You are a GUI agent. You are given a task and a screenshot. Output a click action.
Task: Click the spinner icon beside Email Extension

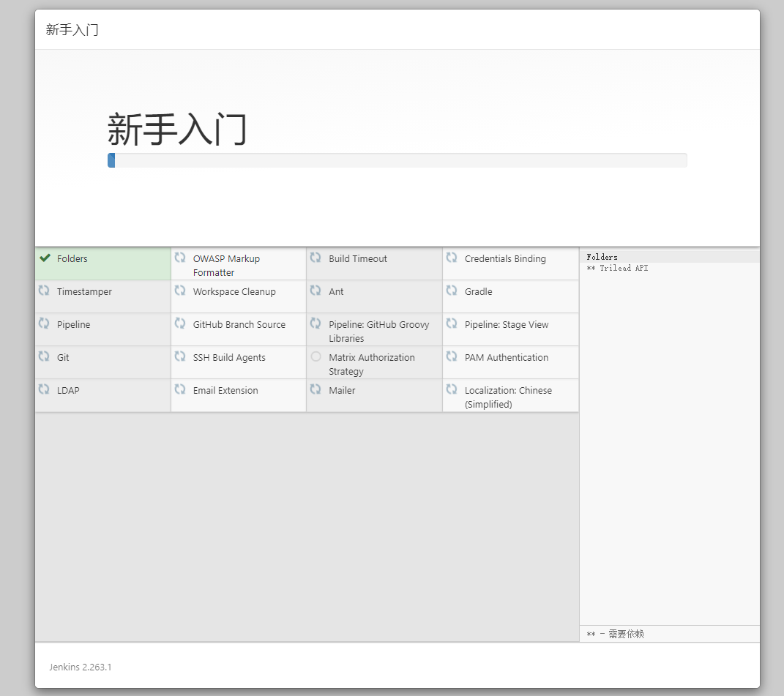180,389
